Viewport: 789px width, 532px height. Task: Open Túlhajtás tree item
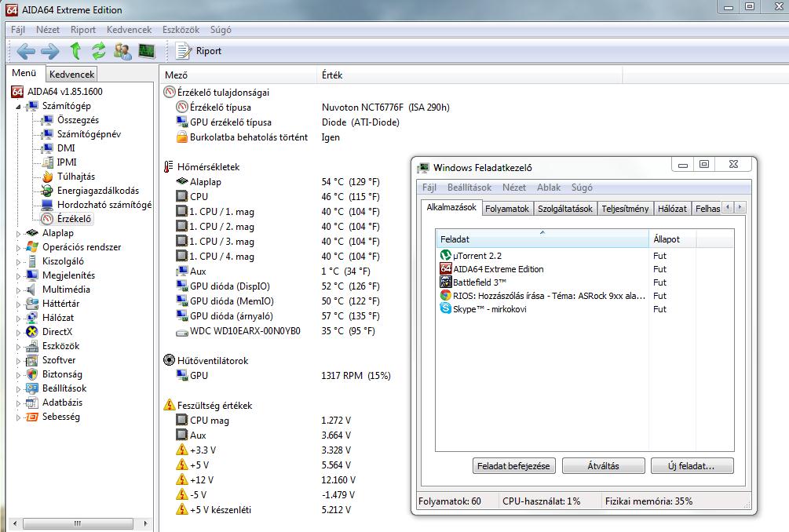[76, 176]
